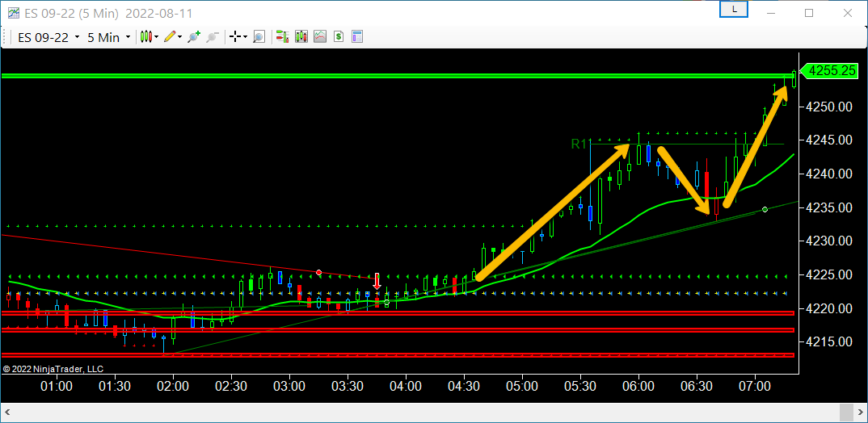
Task: Open the Strategies dollar icon
Action: pos(339,37)
